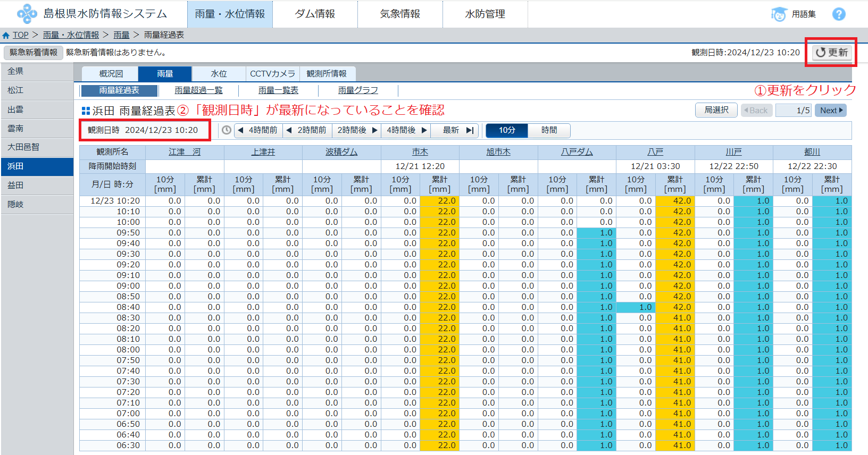The height and width of the screenshot is (455, 868).
Task: Select 雲南 in the region sidebar
Action: click(37, 128)
